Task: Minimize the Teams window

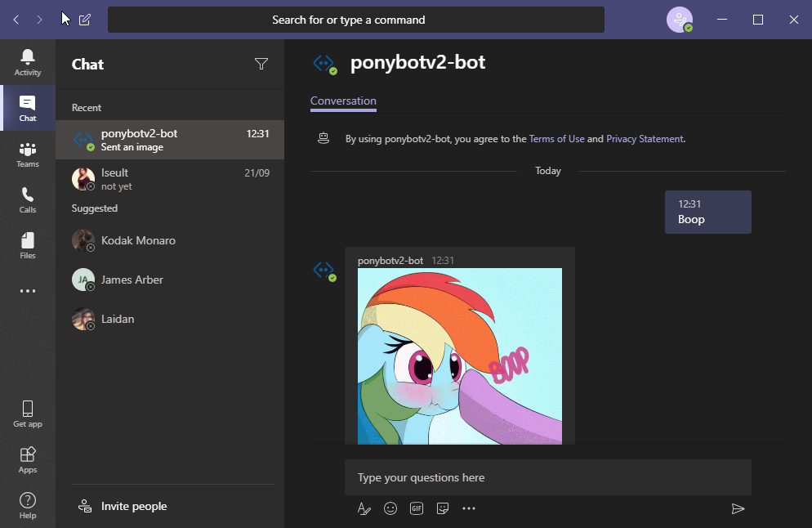Action: 722,20
